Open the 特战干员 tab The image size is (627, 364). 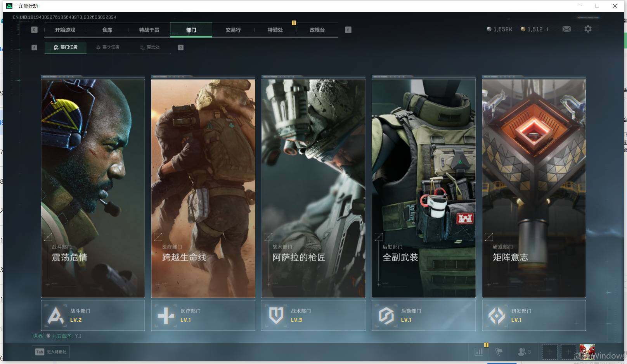click(149, 30)
